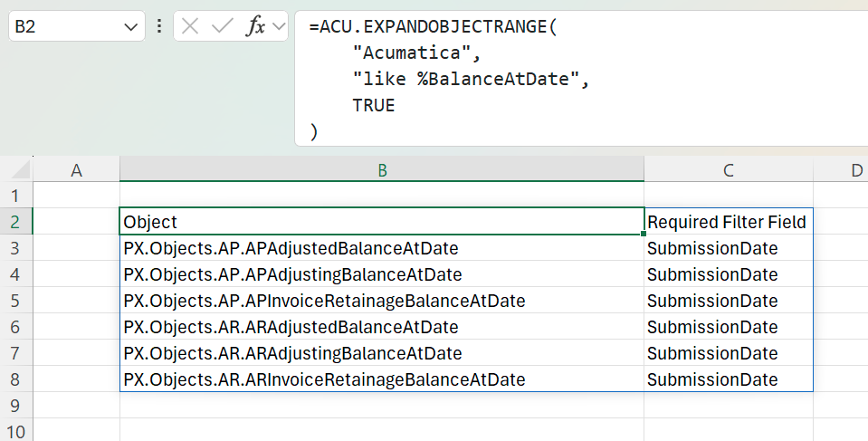Select the PX.Objects.AR.ARInvoiceRetainageBalanceAtDate cell

(x=382, y=379)
